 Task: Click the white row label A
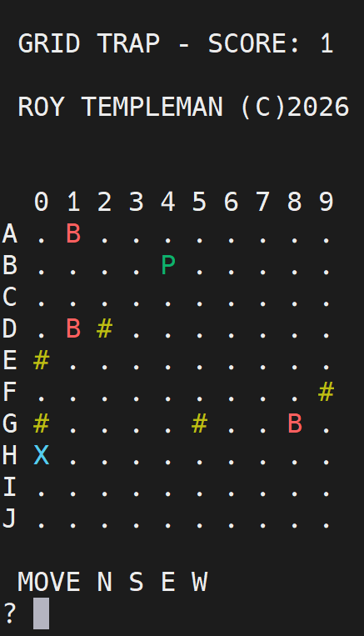tap(10, 233)
